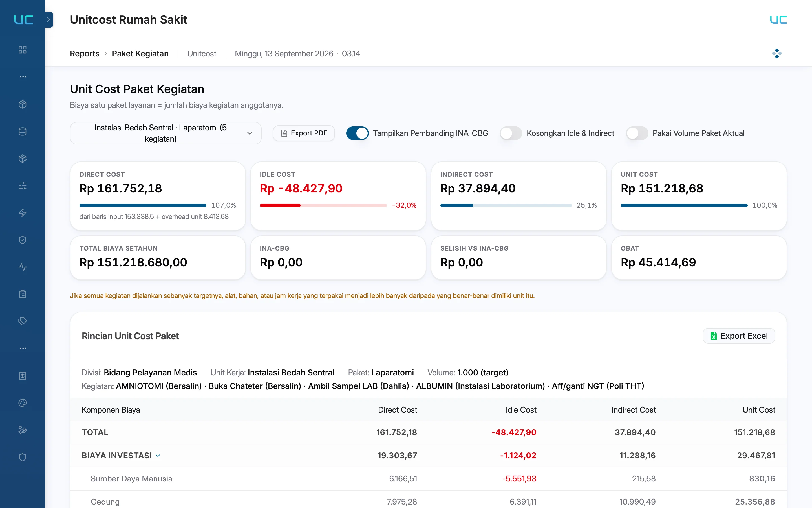Image resolution: width=812 pixels, height=508 pixels.
Task: Click the orange capacity warning message
Action: [x=302, y=296]
